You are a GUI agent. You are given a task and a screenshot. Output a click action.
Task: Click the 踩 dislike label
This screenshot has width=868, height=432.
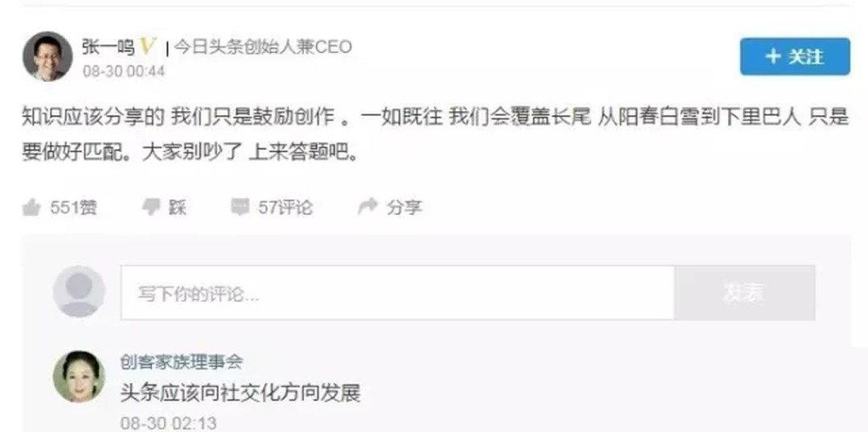pyautogui.click(x=177, y=208)
